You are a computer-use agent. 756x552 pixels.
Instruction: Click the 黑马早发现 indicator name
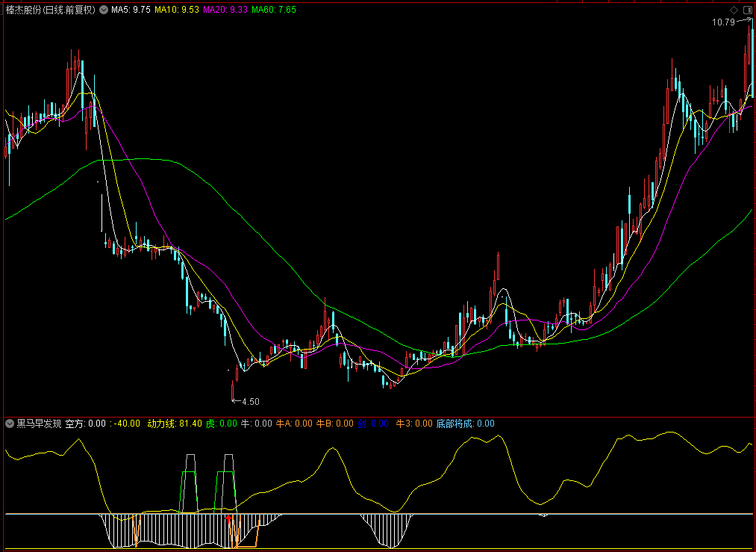39,424
